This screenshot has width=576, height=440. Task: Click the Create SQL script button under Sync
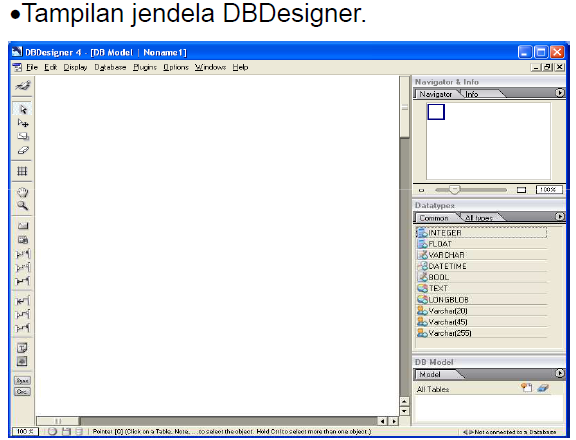point(22,392)
